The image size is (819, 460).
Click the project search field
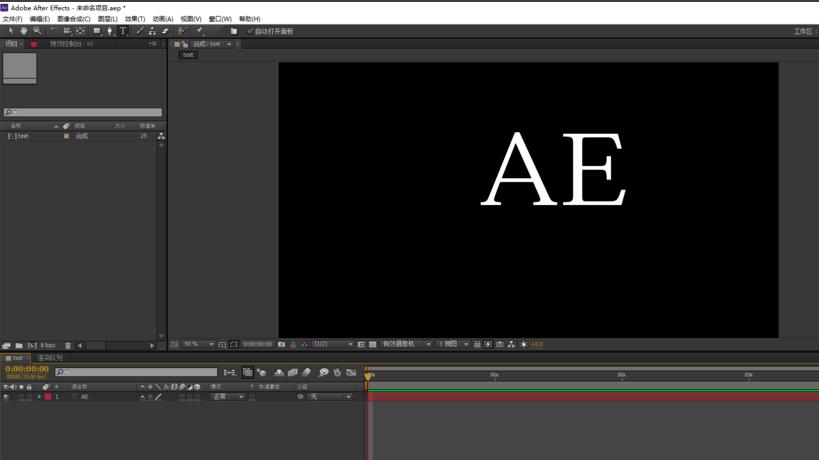click(x=83, y=112)
